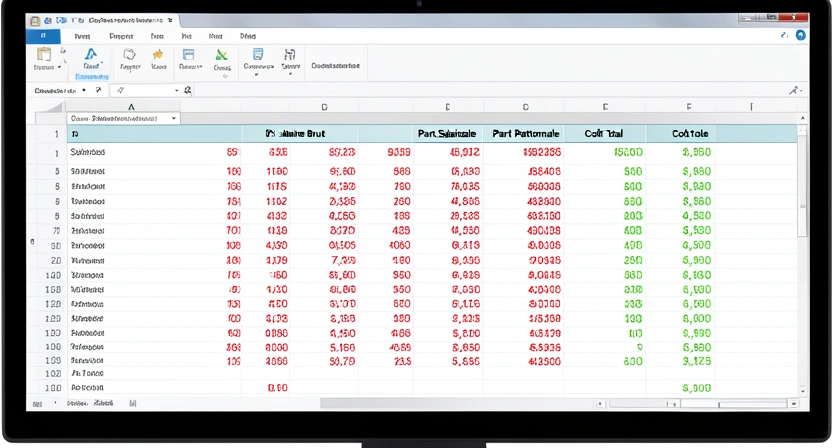Click the round shape icon beside the star
The width and height of the screenshot is (832, 448).
[129, 54]
